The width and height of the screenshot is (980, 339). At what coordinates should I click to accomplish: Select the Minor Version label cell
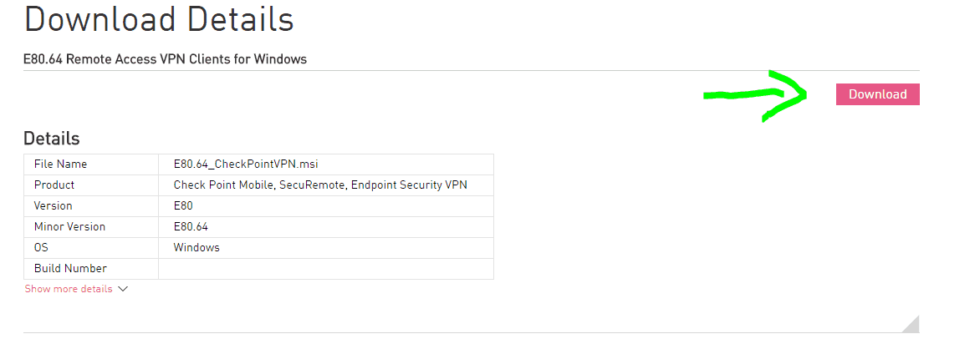click(69, 227)
